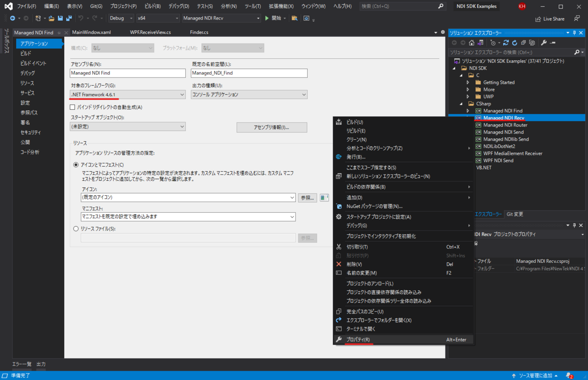Click the undo arrow in the toolbar
The width and height of the screenshot is (588, 380).
tap(80, 18)
